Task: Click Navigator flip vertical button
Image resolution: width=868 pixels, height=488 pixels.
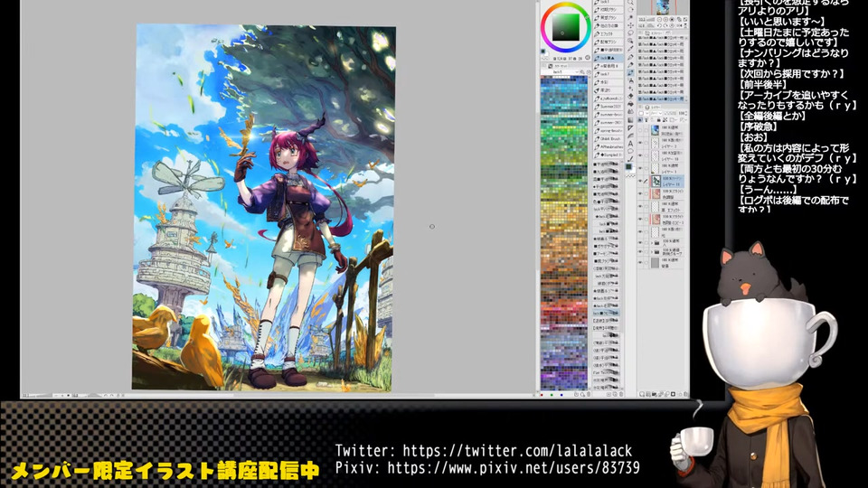Action: point(685,26)
